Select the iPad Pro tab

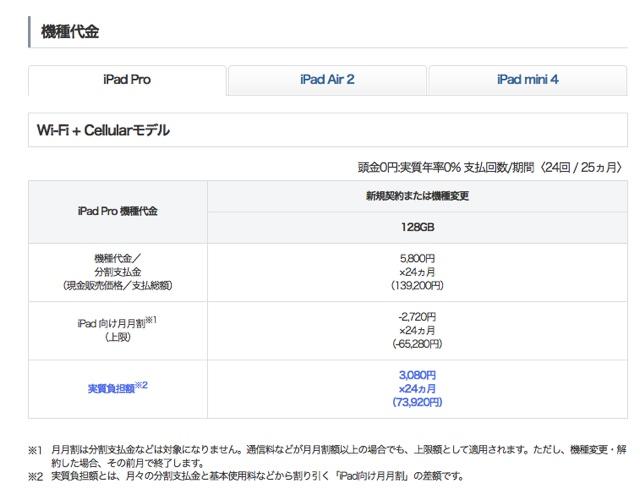click(x=127, y=80)
